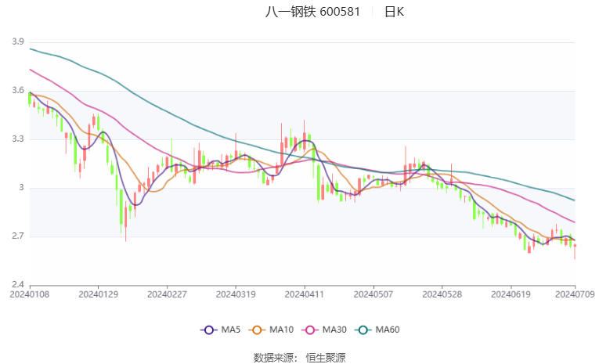Click the 20240108 date axis label
This screenshot has height=364, width=599.
click(30, 294)
